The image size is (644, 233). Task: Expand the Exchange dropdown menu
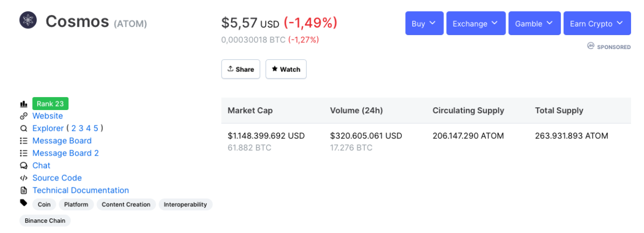click(476, 23)
